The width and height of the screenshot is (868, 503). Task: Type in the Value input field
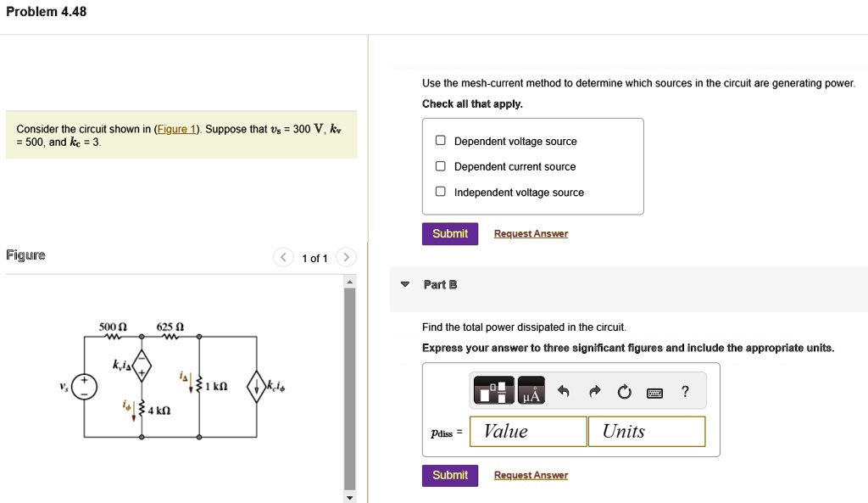point(527,431)
